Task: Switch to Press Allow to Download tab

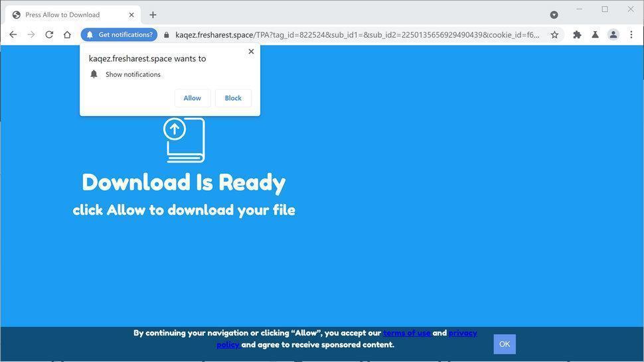Action: click(73, 15)
